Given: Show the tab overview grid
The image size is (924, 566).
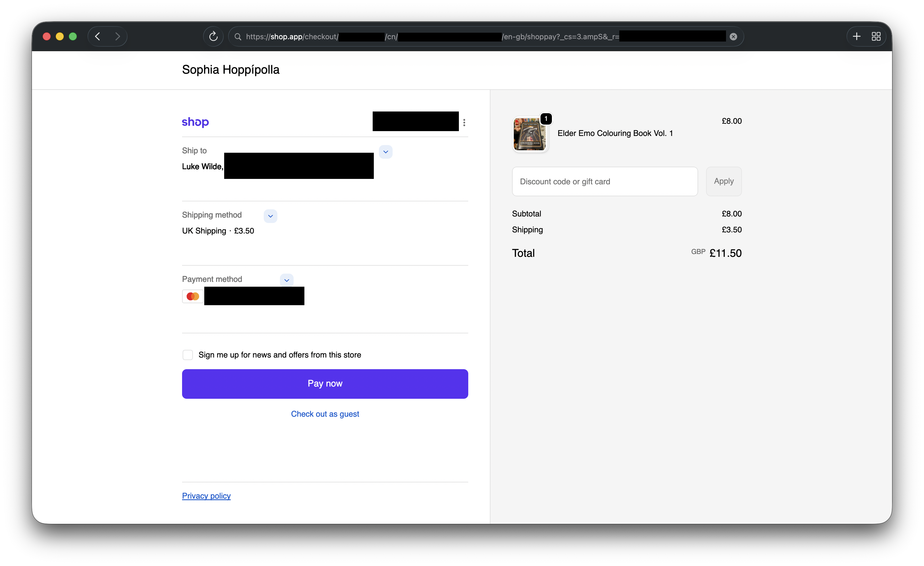Looking at the screenshot, I should pyautogui.click(x=876, y=36).
